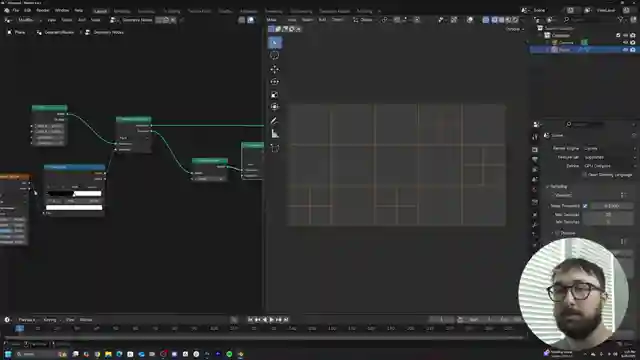Toggle the Noise Threshold checkbox
The width and height of the screenshot is (640, 360).
pos(585,206)
